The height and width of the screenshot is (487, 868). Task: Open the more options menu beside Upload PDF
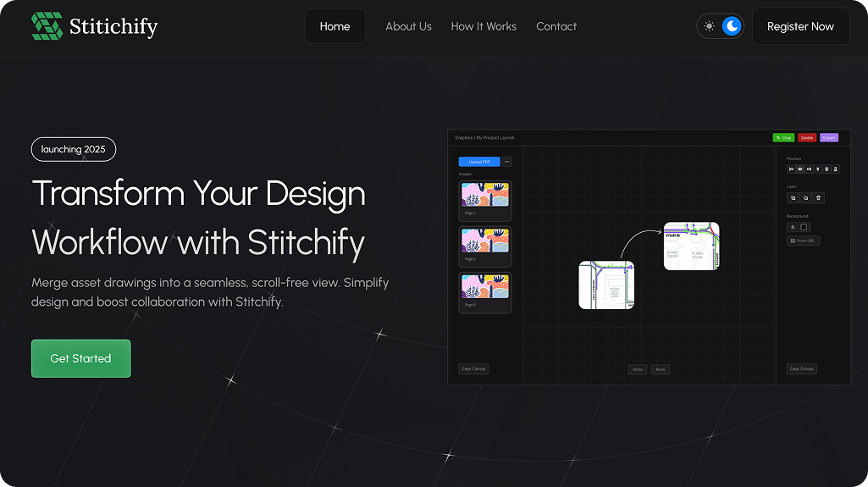tap(507, 162)
